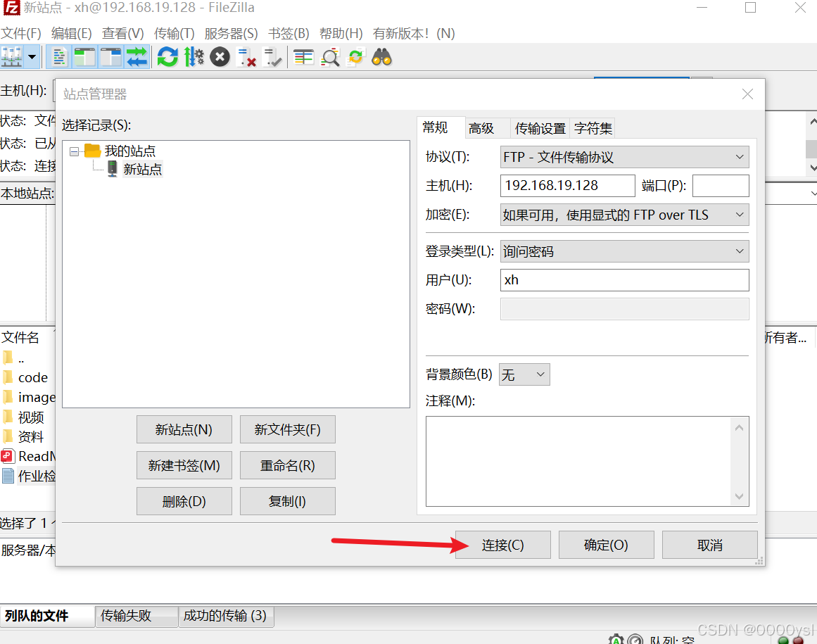Screen dimensions: 817x644
Task: Switch to the 传输失败 tab
Action: [x=137, y=616]
